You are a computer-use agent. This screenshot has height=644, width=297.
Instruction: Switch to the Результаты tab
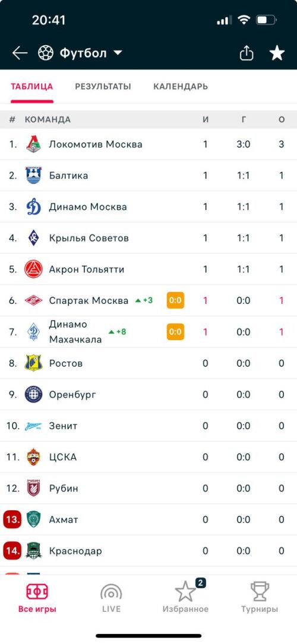coord(103,87)
